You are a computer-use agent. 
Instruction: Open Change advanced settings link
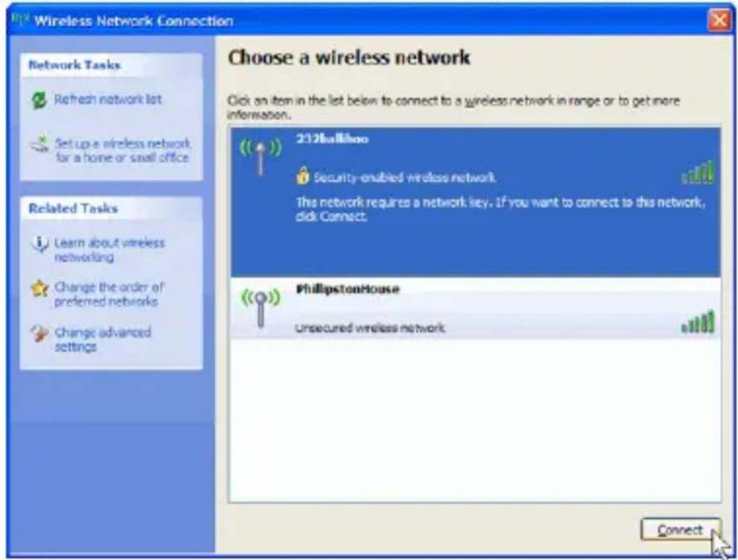[x=103, y=339]
